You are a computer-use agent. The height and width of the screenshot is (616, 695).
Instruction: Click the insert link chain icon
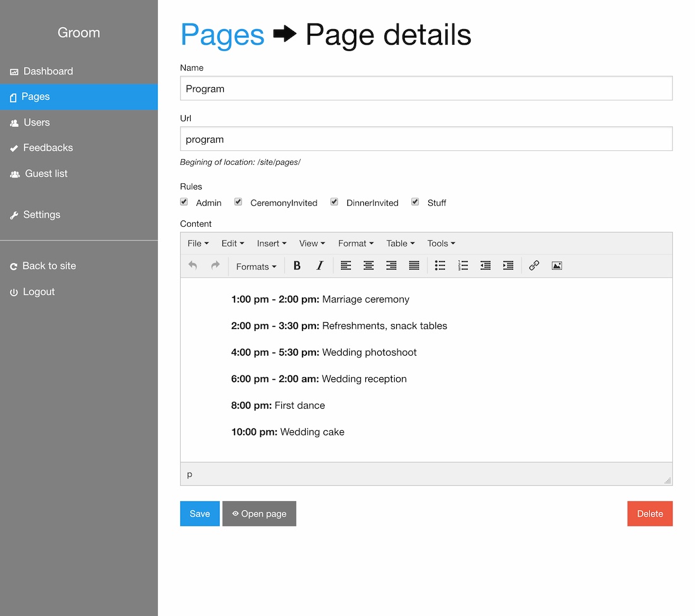[x=534, y=266]
